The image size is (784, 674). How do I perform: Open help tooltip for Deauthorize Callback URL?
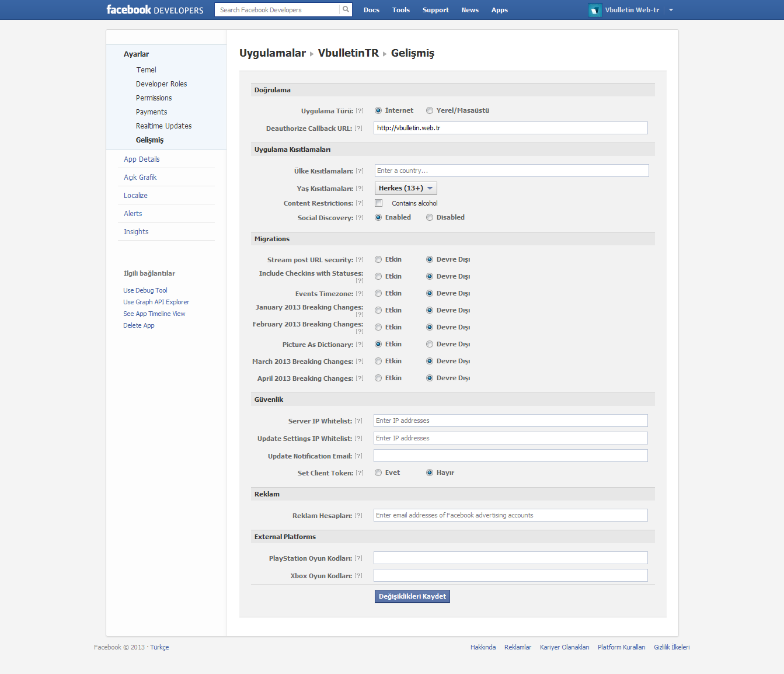pyautogui.click(x=358, y=128)
